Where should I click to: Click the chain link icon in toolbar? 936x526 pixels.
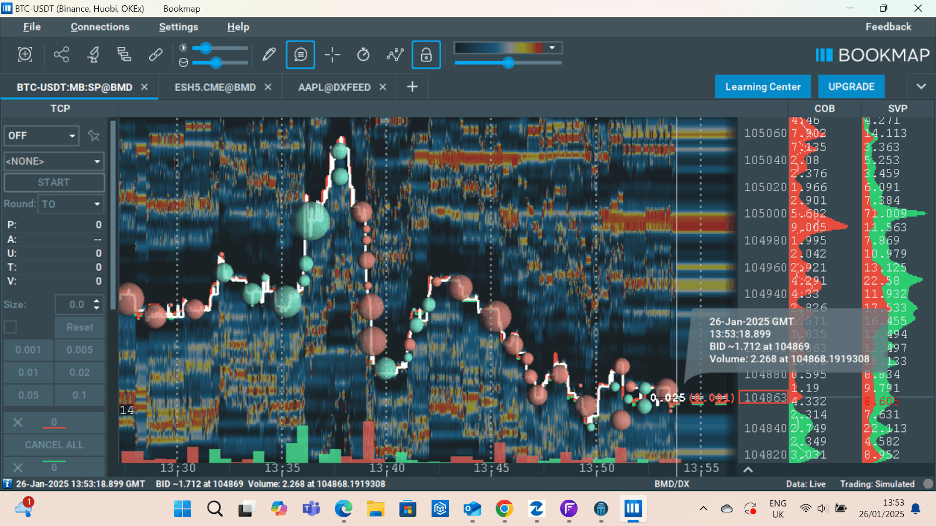coord(155,54)
